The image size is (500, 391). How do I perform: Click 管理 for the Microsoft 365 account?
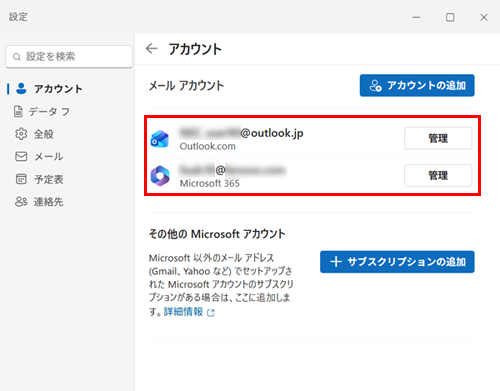438,175
